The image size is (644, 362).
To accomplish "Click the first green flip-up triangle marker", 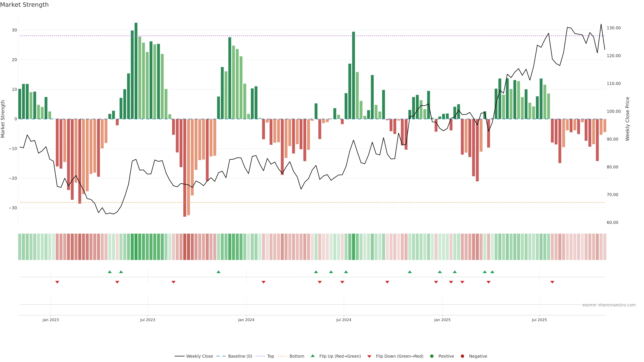I will click(x=110, y=272).
